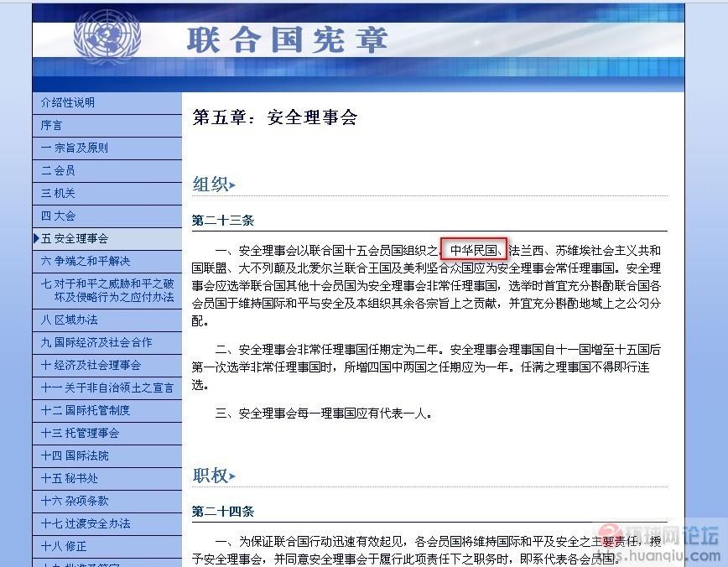Image resolution: width=728 pixels, height=567 pixels.
Task: Click the 联合国宪章 banner title
Action: click(x=287, y=40)
